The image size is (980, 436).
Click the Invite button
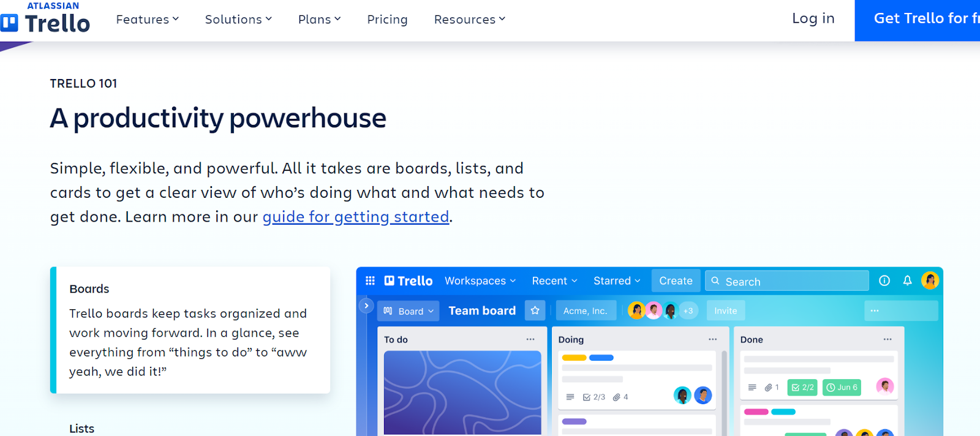click(726, 310)
